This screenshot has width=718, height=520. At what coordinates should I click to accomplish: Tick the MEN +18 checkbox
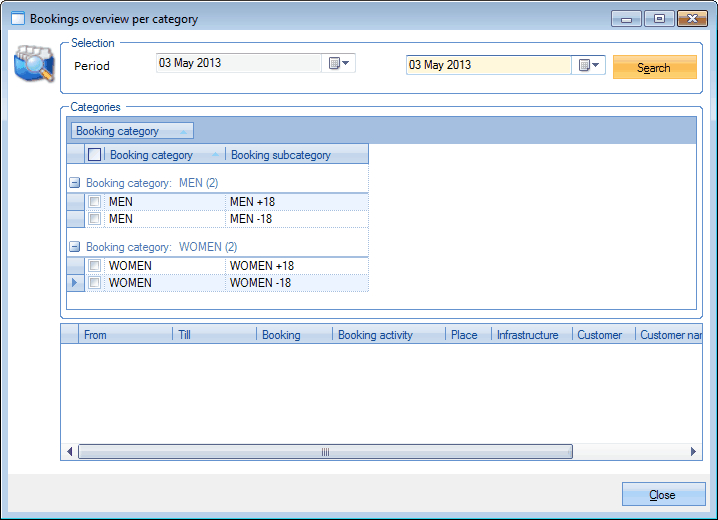click(x=95, y=202)
